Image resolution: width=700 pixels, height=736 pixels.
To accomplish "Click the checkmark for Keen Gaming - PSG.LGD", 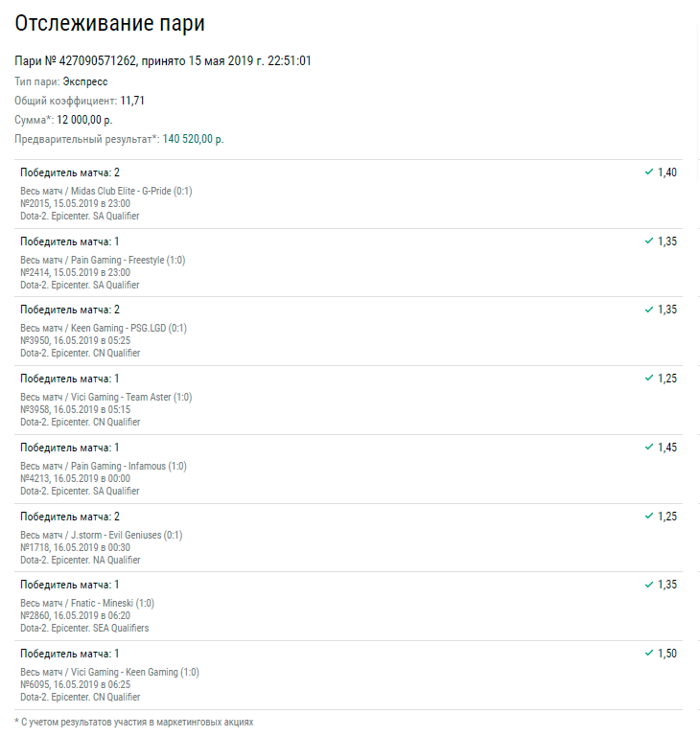I will coord(649,310).
